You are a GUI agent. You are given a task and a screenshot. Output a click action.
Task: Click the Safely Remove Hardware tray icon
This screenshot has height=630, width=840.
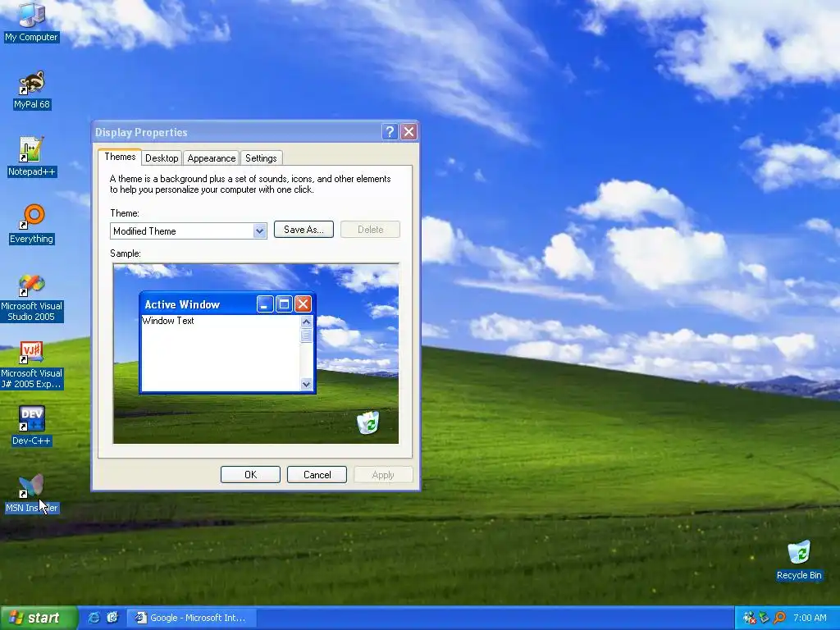(x=765, y=618)
